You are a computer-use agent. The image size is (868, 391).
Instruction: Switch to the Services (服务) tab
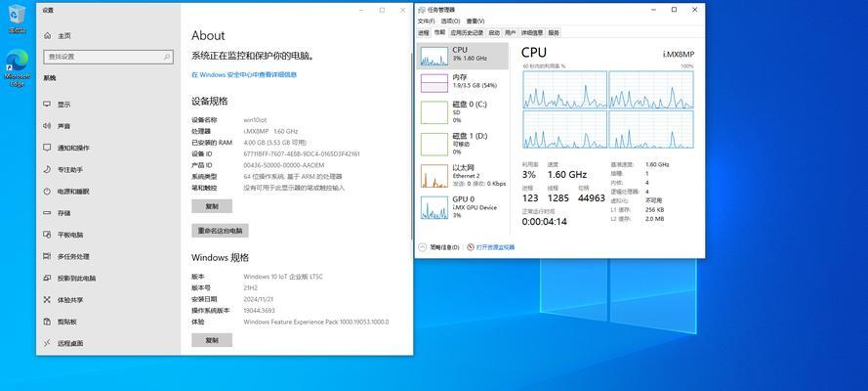(x=554, y=32)
